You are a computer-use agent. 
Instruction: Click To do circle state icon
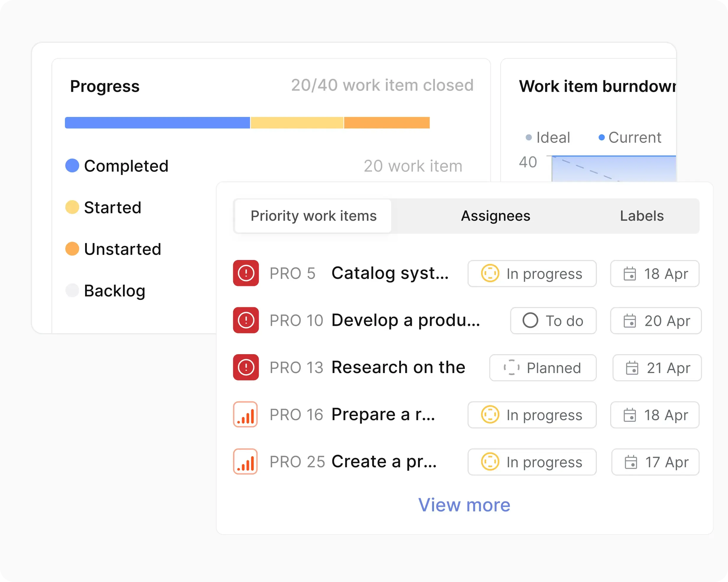click(530, 320)
